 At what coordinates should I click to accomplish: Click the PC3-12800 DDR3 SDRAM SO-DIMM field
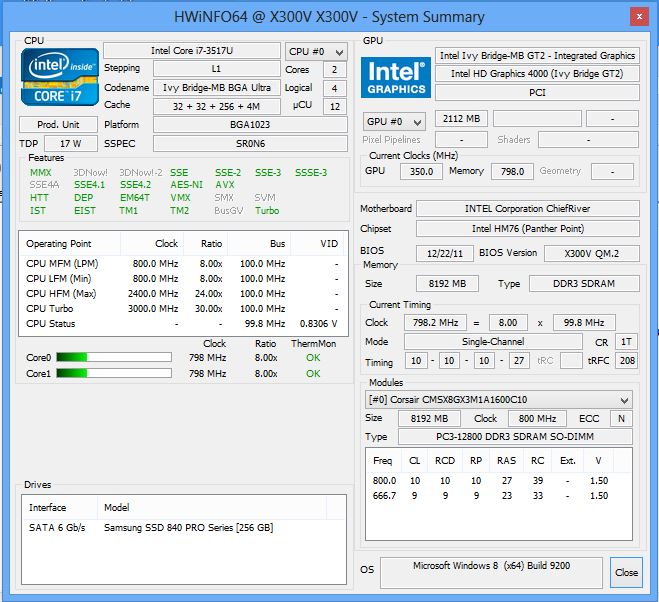coord(515,436)
